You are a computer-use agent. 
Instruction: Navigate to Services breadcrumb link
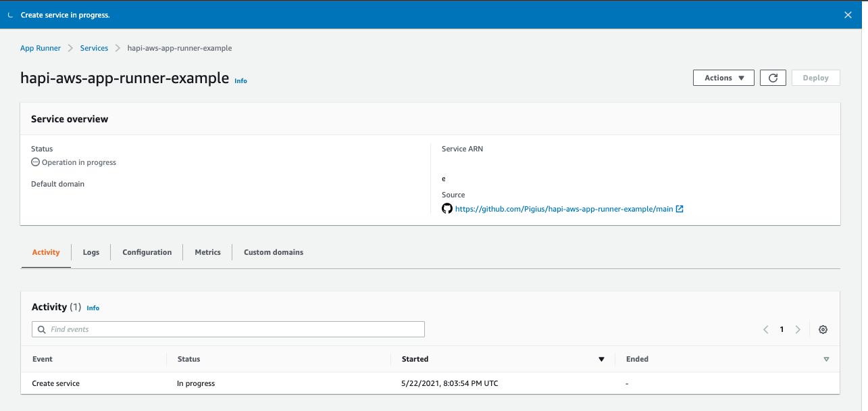pos(94,48)
